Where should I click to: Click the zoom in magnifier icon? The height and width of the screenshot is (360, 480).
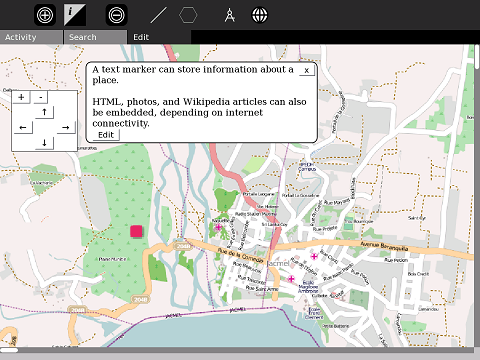point(45,15)
